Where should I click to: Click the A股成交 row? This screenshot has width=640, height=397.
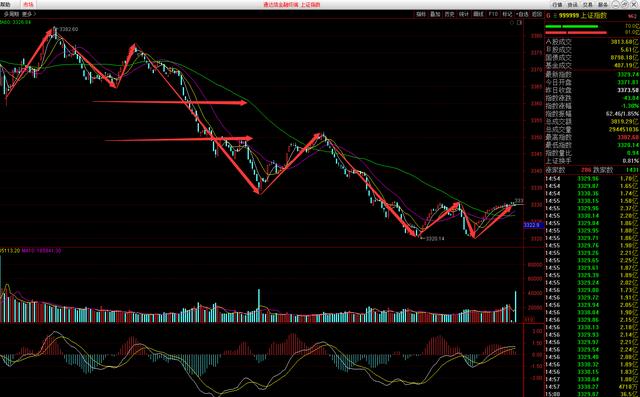pyautogui.click(x=592, y=42)
